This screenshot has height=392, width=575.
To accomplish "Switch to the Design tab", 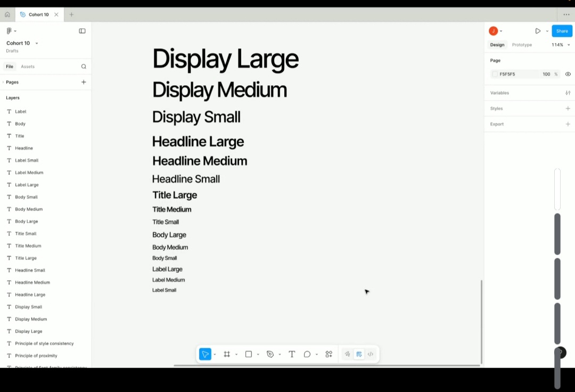I will (x=497, y=45).
